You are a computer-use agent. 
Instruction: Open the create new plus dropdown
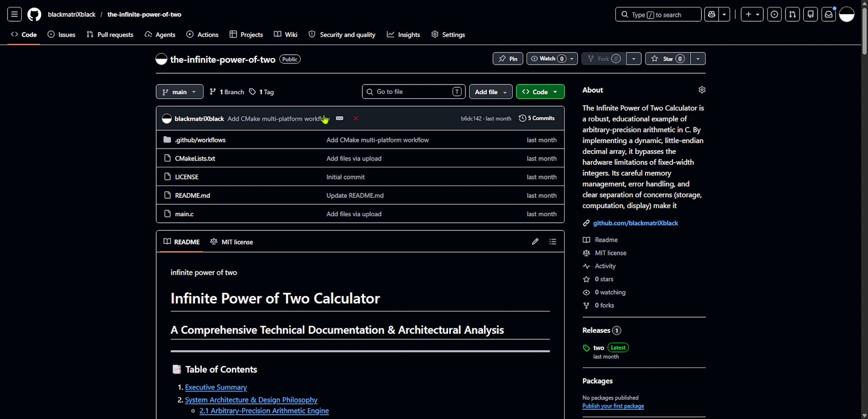tap(752, 15)
